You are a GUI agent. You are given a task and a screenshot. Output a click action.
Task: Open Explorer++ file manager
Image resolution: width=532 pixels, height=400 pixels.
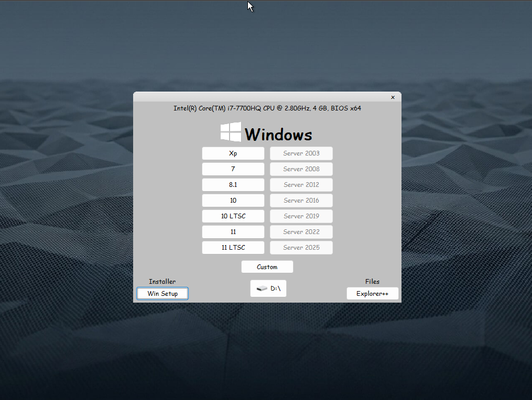(372, 294)
